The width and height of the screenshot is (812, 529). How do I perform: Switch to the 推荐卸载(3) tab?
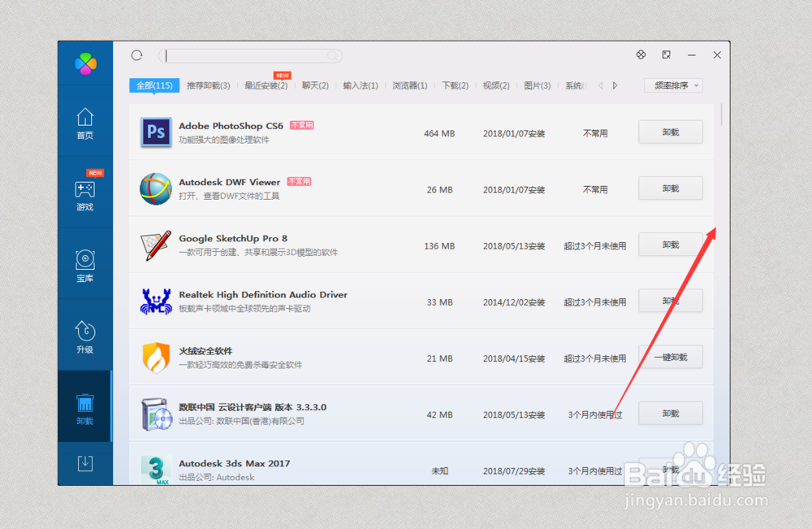coord(208,85)
